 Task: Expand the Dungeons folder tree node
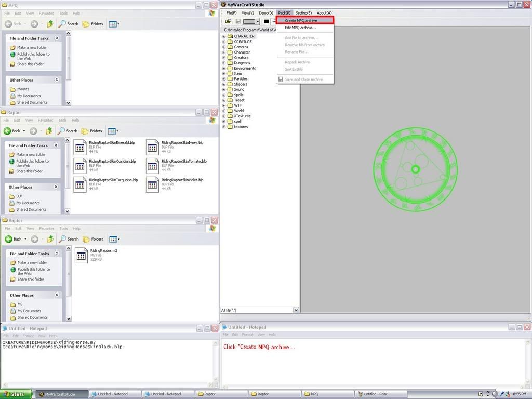[224, 63]
